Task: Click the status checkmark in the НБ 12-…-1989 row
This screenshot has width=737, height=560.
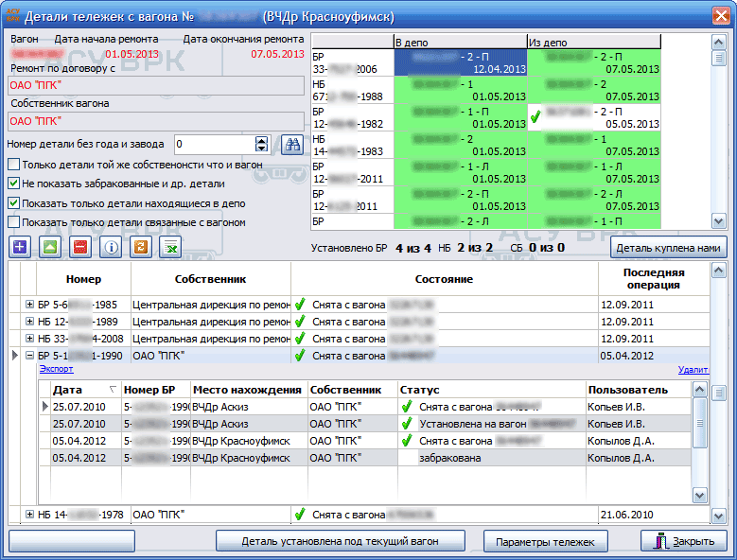Action: point(300,322)
